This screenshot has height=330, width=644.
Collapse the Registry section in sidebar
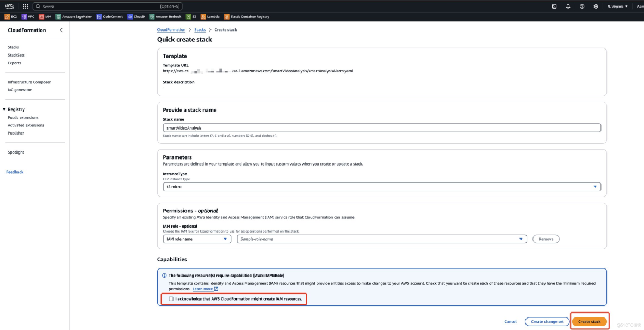[x=4, y=109]
